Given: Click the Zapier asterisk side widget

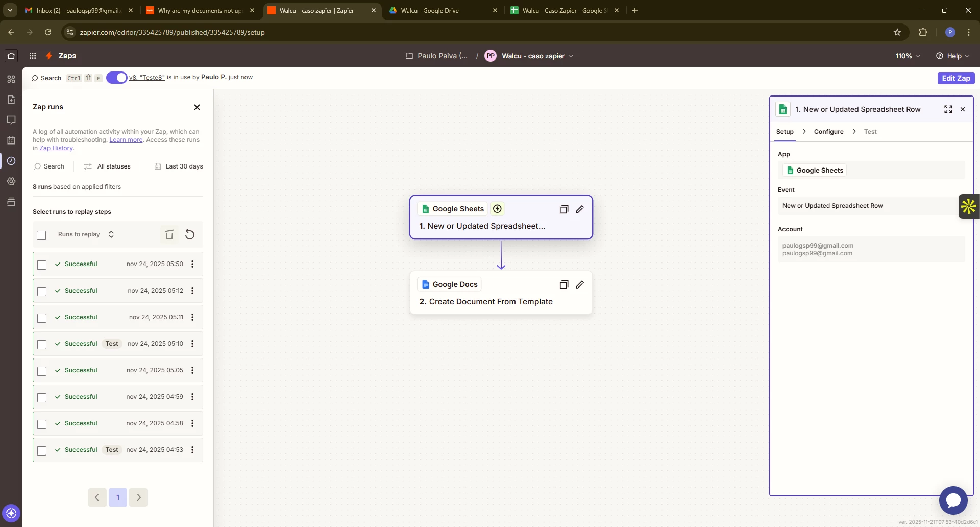Looking at the screenshot, I should point(969,206).
